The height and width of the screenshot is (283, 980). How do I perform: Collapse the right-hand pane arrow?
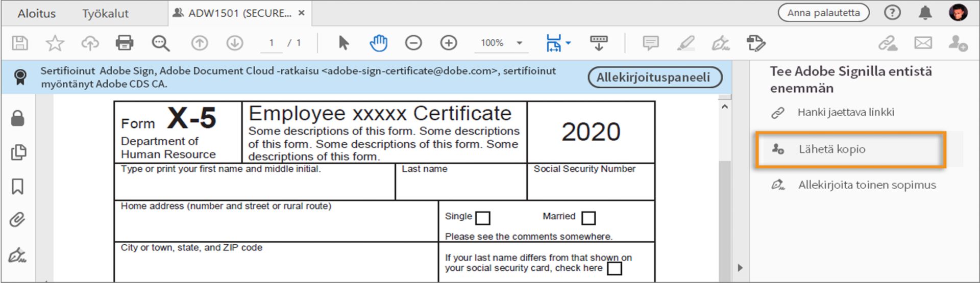click(x=740, y=268)
